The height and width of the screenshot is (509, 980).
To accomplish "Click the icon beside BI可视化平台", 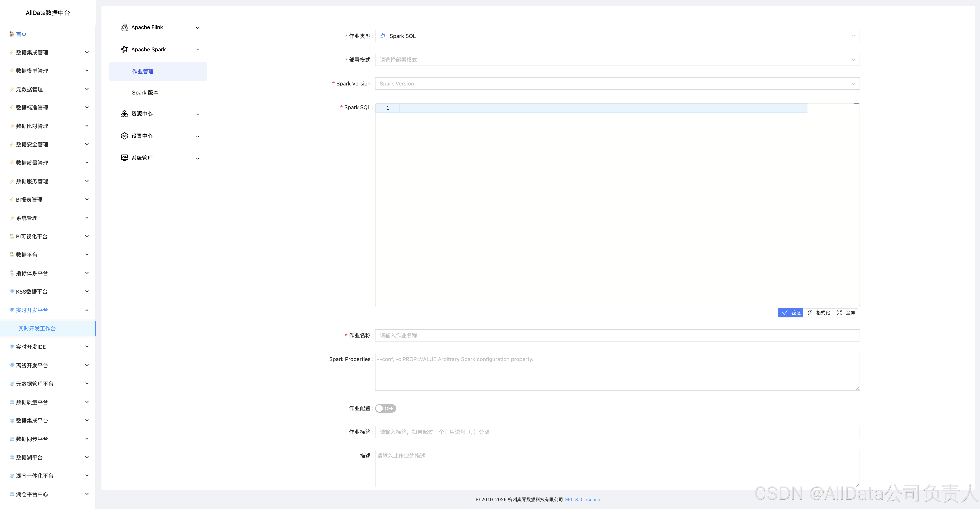I will [x=12, y=236].
